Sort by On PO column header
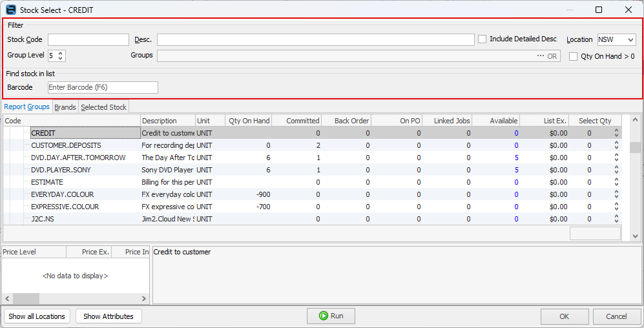 397,121
